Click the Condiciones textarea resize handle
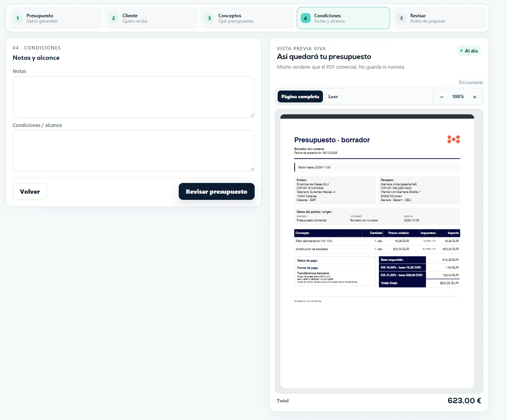The height and width of the screenshot is (420, 507). click(252, 169)
